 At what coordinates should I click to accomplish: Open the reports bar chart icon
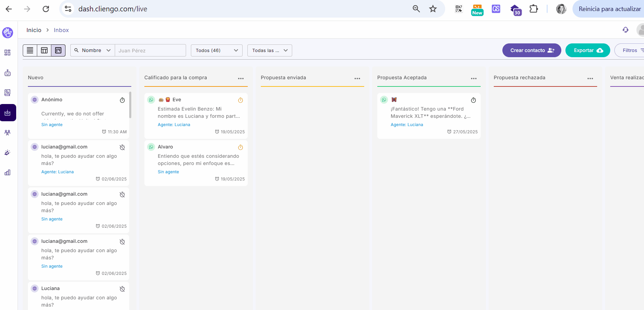(8, 173)
